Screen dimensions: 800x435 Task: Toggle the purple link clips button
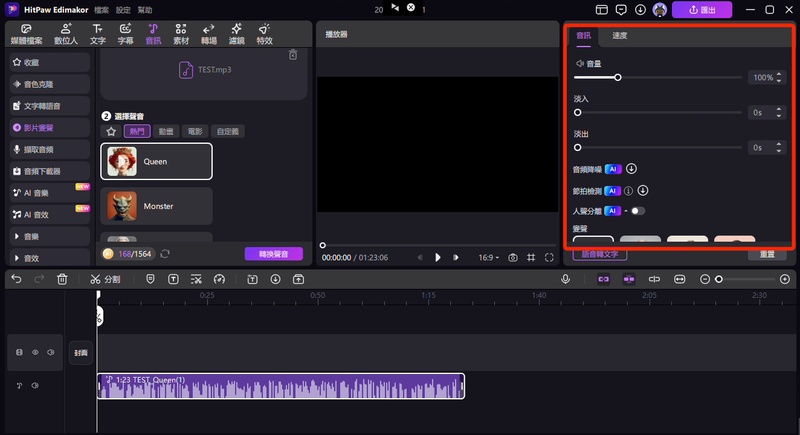coord(604,279)
